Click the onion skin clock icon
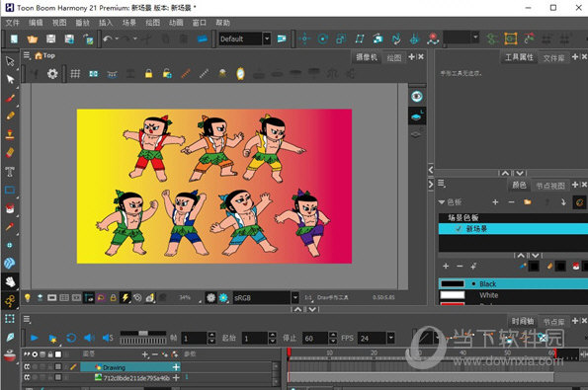The height and width of the screenshot is (390, 588). pyautogui.click(x=240, y=73)
